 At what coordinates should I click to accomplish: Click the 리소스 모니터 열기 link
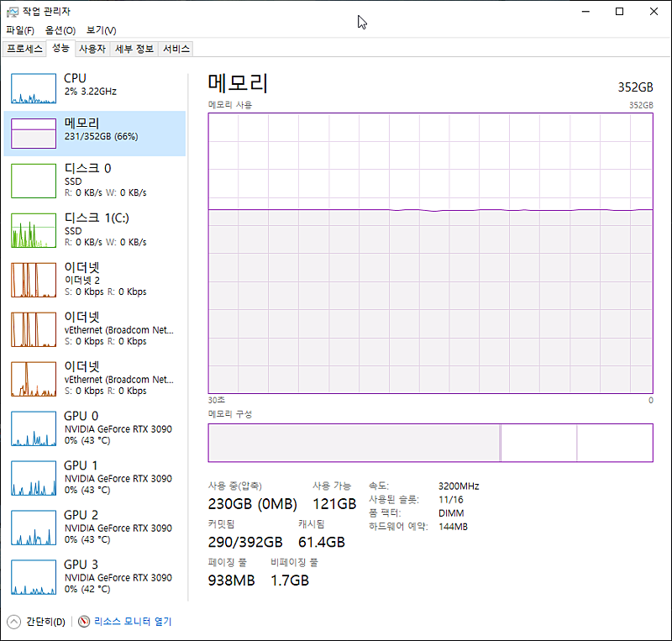click(x=133, y=622)
